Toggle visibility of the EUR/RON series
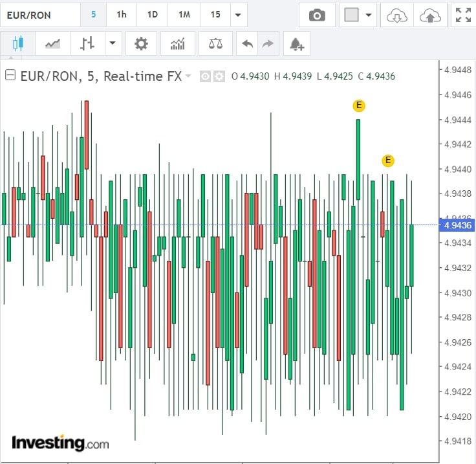The image size is (476, 464). coord(205,76)
